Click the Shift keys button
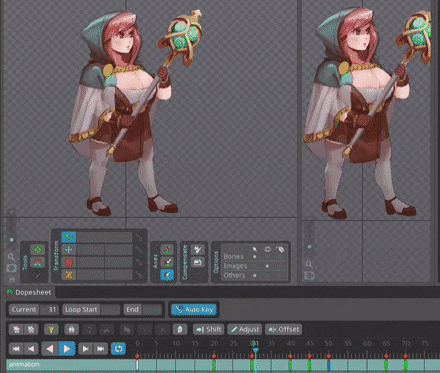 pyautogui.click(x=209, y=329)
